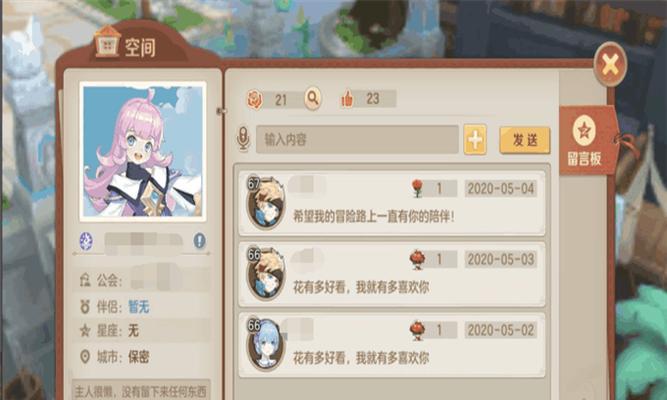
Task: Click the rose icon on 2020-05-04 message
Action: 418,188
